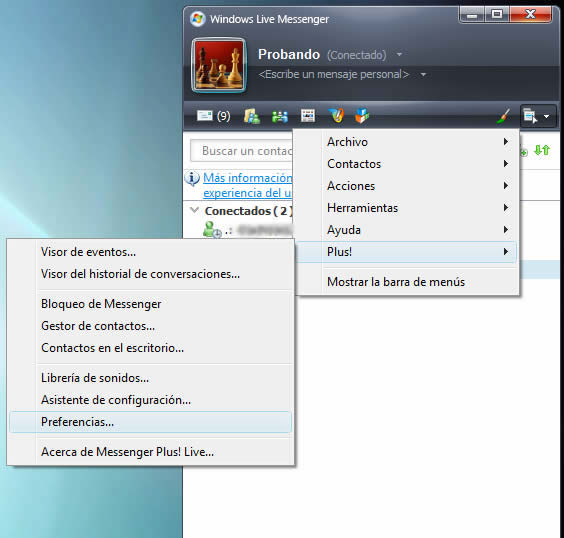The height and width of the screenshot is (538, 564).
Task: Expand the Contactos submenu
Action: point(407,164)
